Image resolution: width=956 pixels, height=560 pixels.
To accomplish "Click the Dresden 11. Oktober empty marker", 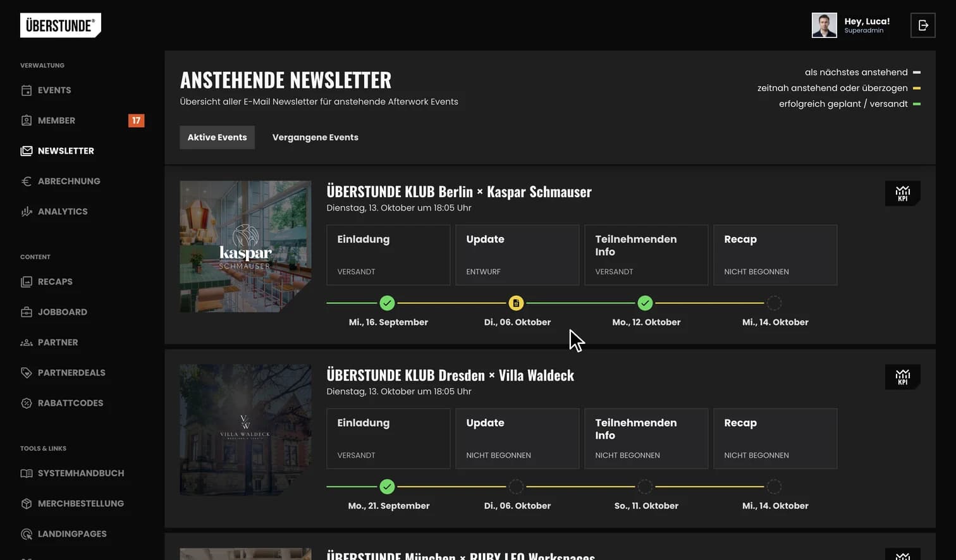I will click(645, 487).
